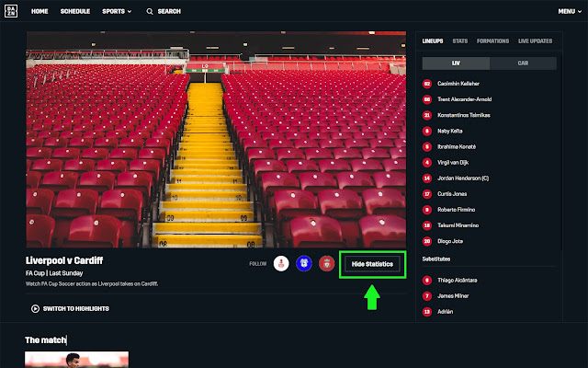Select player name Naby Keita
The image size is (588, 368).
click(449, 131)
